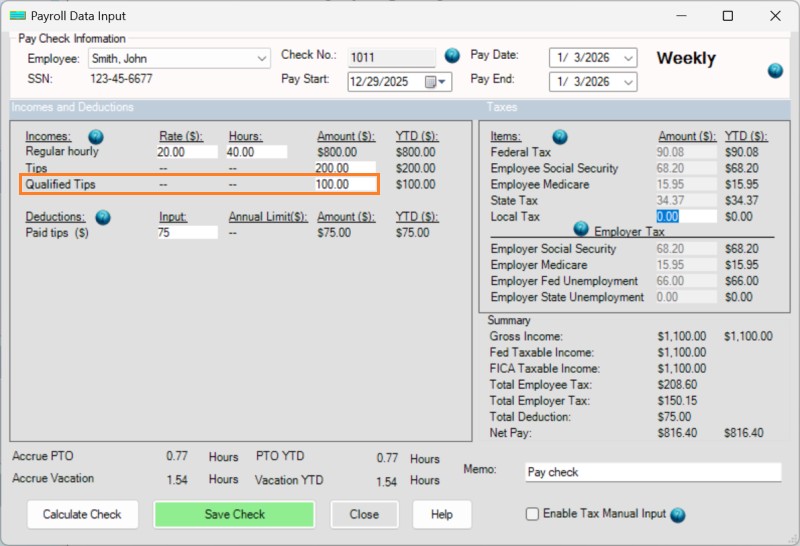This screenshot has height=546, width=800.
Task: Expand the Pay End date dropdown
Action: click(629, 82)
